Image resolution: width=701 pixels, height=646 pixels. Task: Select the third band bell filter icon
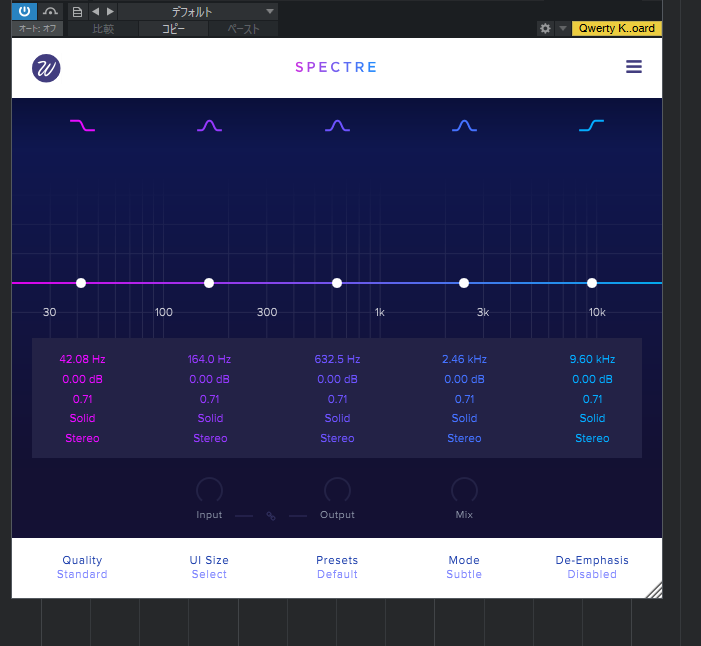[337, 126]
